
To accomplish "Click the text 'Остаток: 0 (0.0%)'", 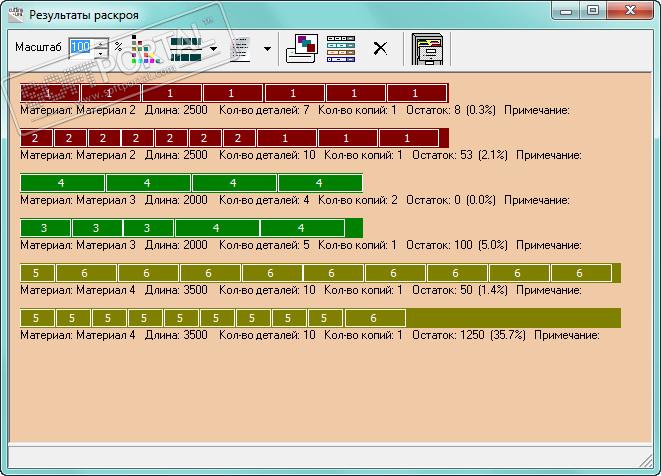I will pos(451,200).
